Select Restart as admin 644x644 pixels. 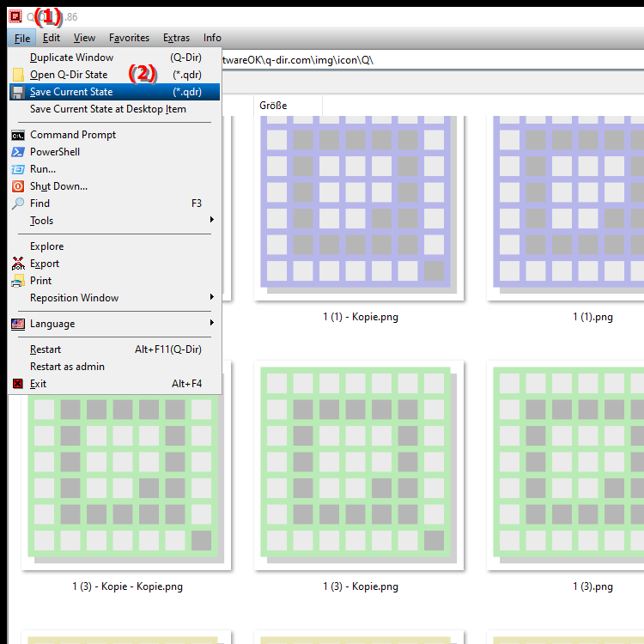click(x=67, y=367)
